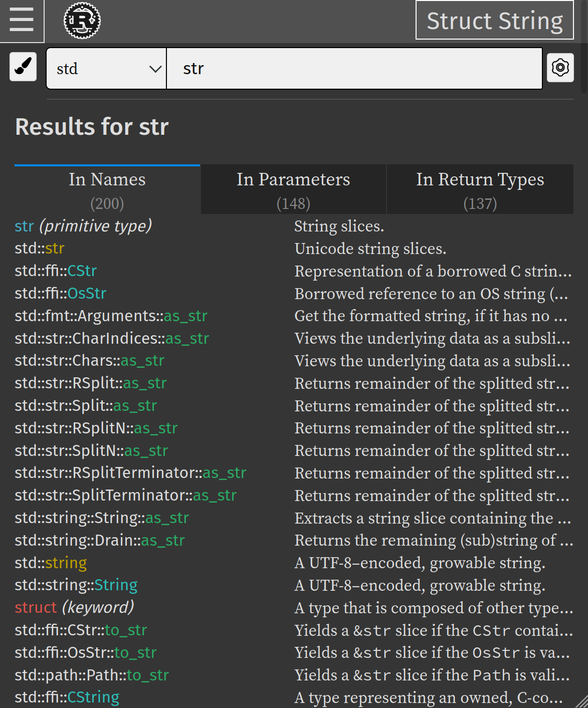Click 'Yields a &str slice if the OsStr' description
Screen dimensions: 588x708
coord(432,653)
